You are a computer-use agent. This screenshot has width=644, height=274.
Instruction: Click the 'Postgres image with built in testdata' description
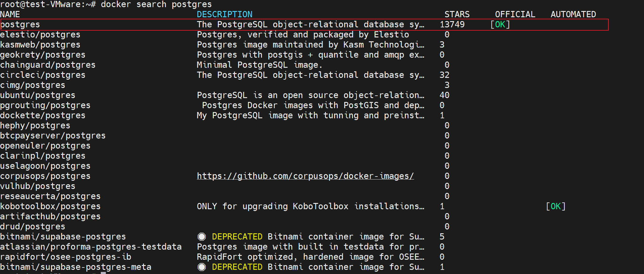[311, 247]
